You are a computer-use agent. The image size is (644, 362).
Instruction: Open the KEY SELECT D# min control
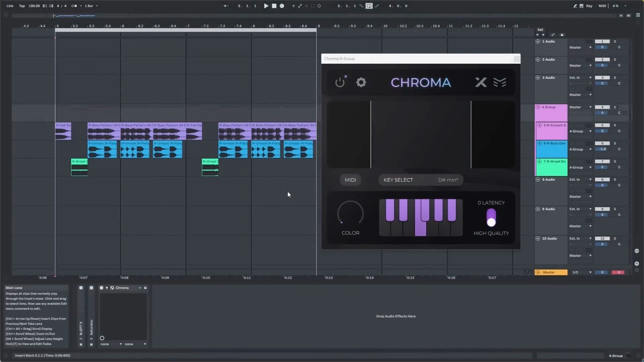pyautogui.click(x=421, y=180)
